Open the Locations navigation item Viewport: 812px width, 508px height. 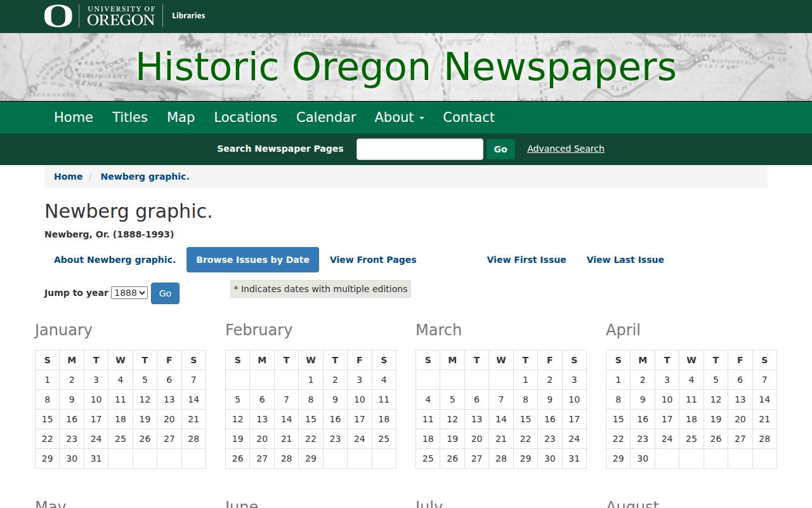coord(246,117)
